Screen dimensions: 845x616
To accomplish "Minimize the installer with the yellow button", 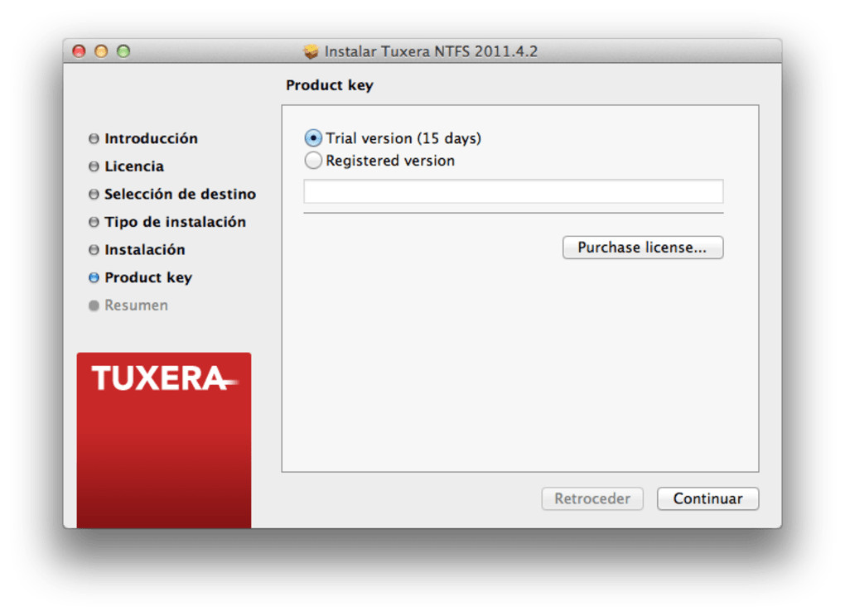I will pyautogui.click(x=101, y=51).
